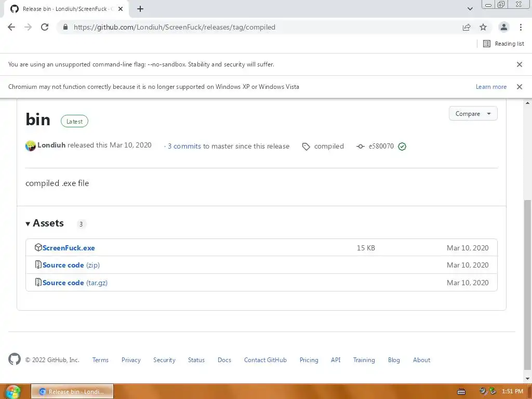This screenshot has width=532, height=399.
Task: Open Terms footer link
Action: pyautogui.click(x=100, y=360)
